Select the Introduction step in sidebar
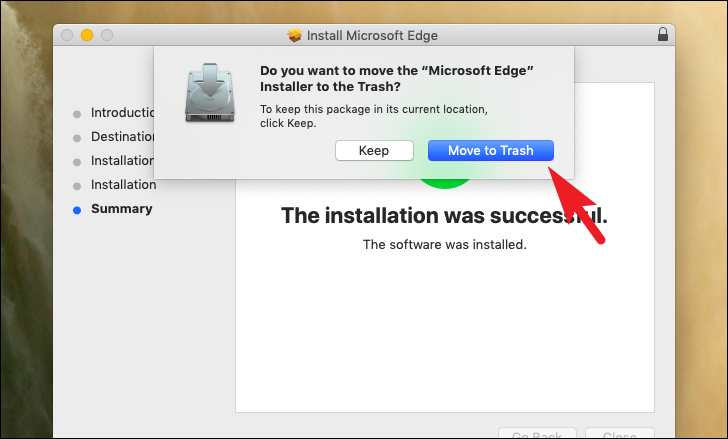The image size is (728, 439). [x=123, y=113]
